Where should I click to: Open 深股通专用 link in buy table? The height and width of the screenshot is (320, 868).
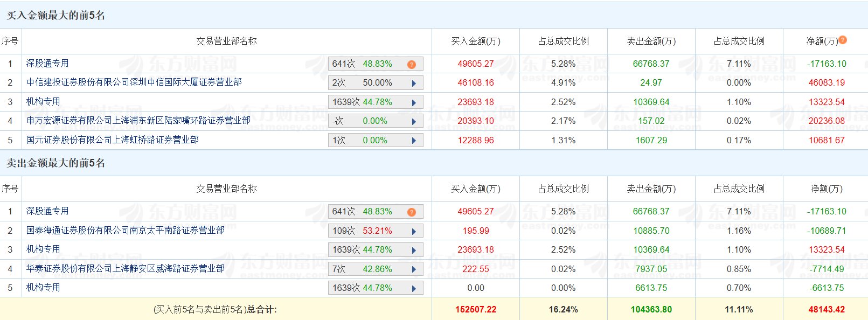pos(47,64)
